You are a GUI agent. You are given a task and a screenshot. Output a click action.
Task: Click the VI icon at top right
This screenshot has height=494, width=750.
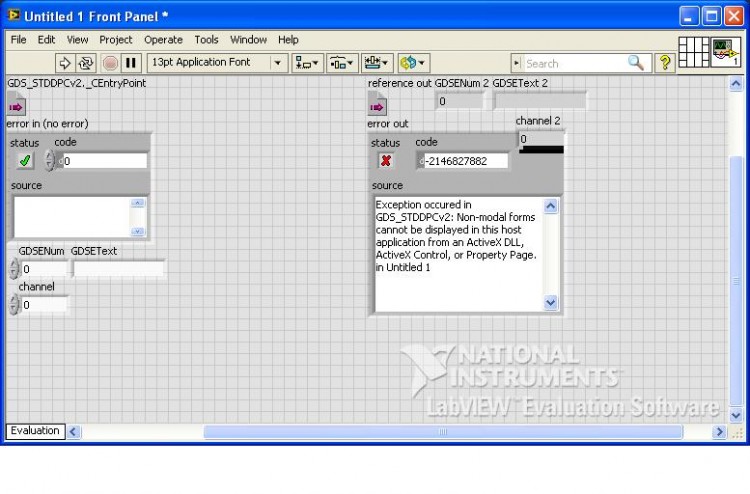point(726,52)
